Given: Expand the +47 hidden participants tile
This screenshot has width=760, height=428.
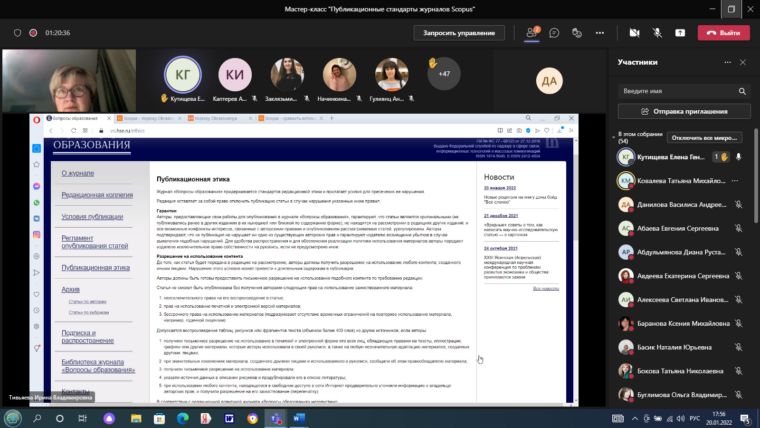Looking at the screenshot, I should pos(443,74).
